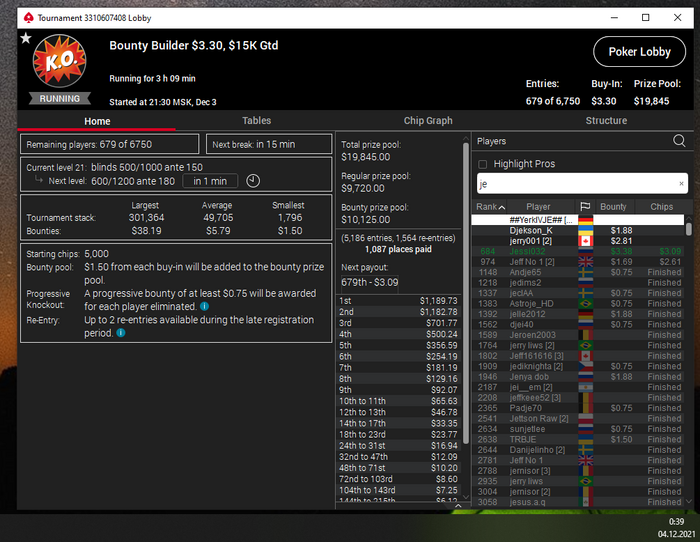Image resolution: width=700 pixels, height=542 pixels.
Task: Select player ##YerkIVJE## row
Action: point(578,220)
